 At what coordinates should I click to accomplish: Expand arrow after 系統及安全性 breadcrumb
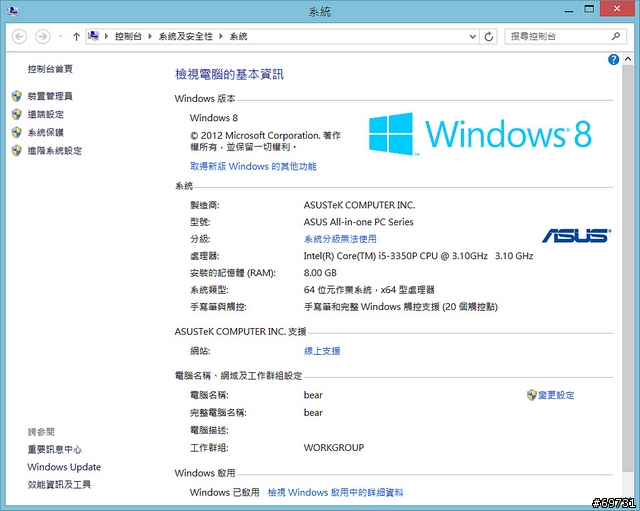coord(221,36)
